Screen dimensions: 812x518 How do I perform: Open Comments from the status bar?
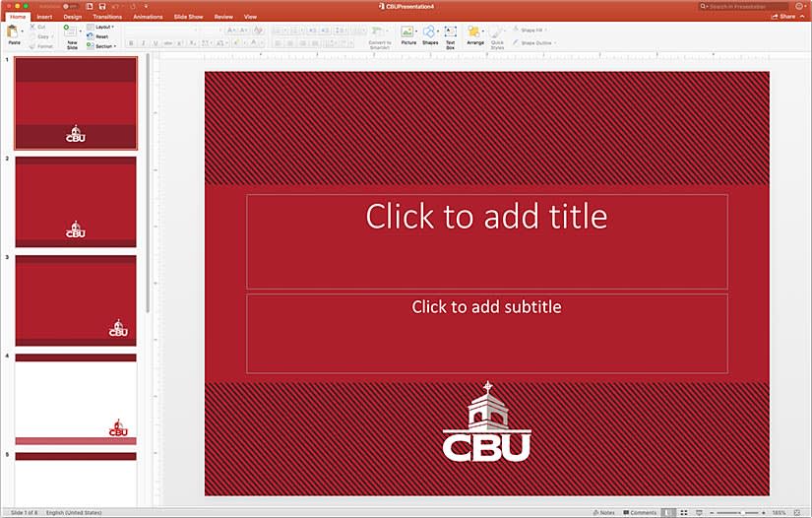point(640,512)
